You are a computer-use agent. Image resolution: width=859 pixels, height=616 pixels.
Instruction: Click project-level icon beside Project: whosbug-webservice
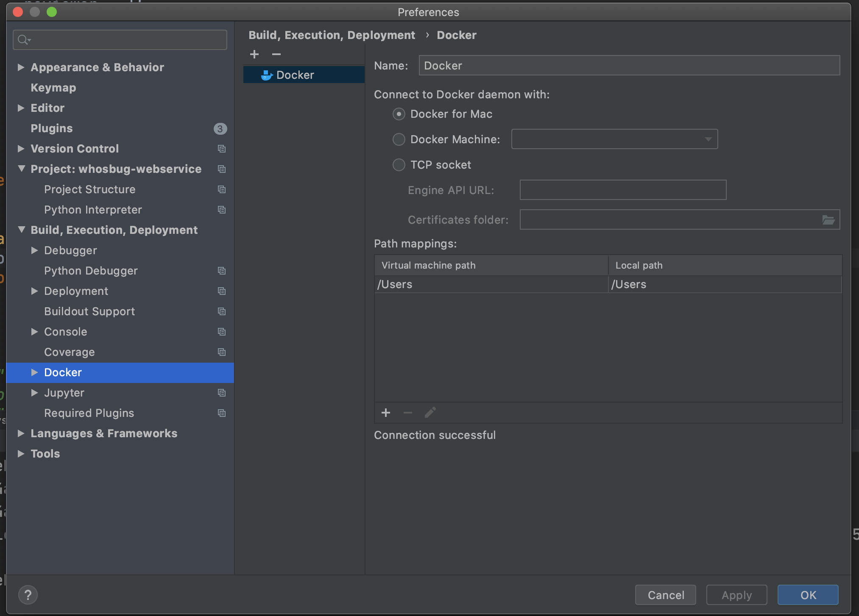pos(221,169)
